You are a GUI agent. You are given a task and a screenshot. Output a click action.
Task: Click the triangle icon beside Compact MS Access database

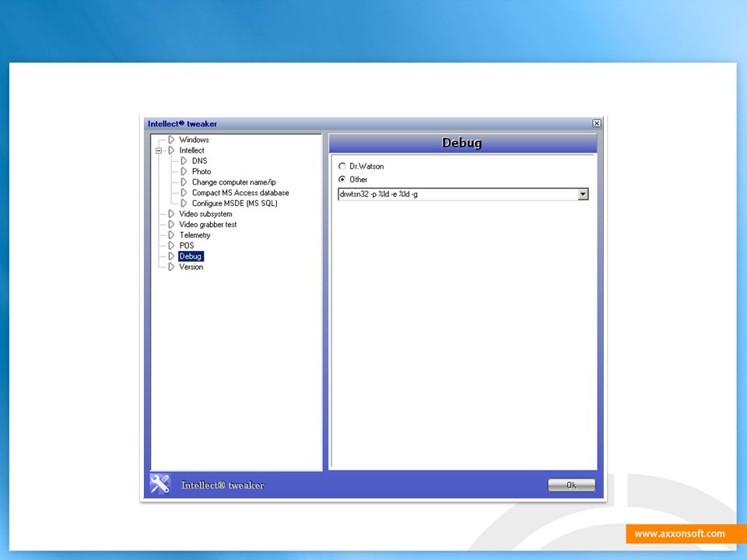point(184,193)
